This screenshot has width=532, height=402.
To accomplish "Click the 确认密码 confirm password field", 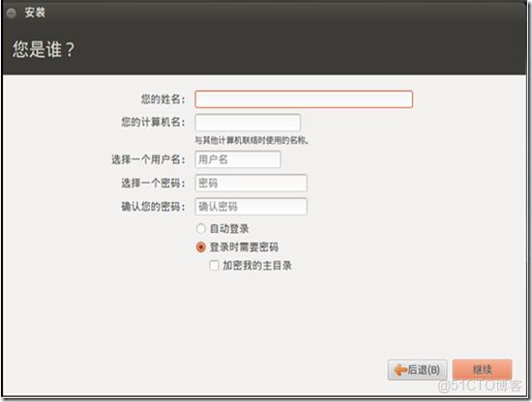I will coord(251,207).
